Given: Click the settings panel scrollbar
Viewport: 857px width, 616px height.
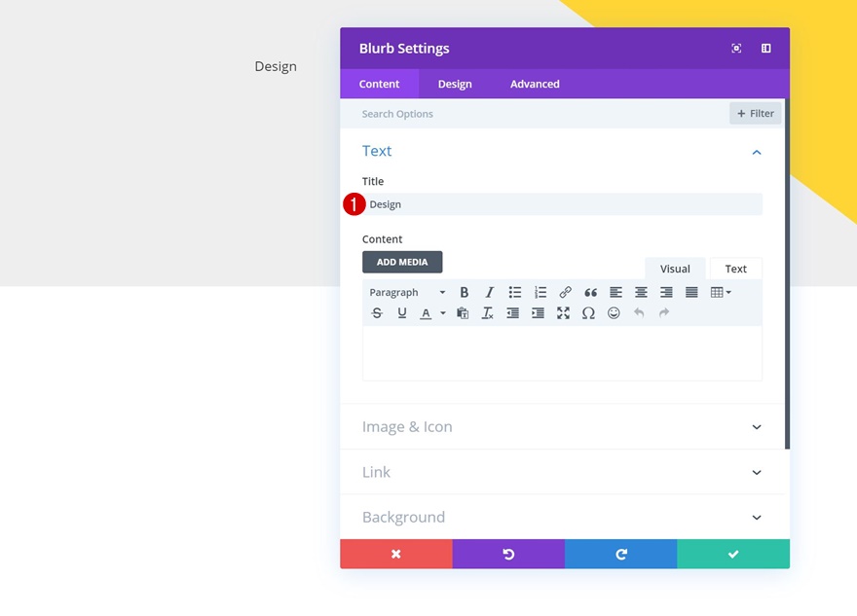Looking at the screenshot, I should pos(788,274).
